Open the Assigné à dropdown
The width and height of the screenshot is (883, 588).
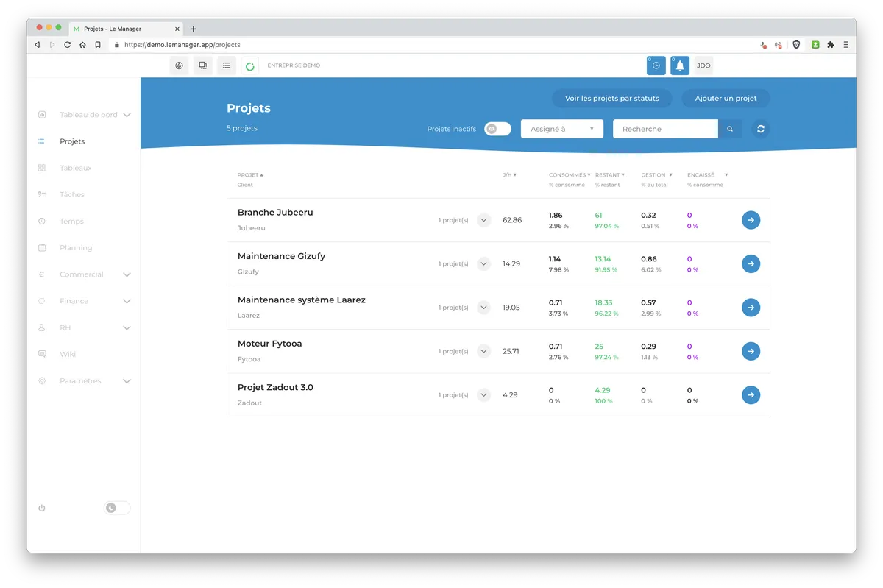(x=562, y=129)
